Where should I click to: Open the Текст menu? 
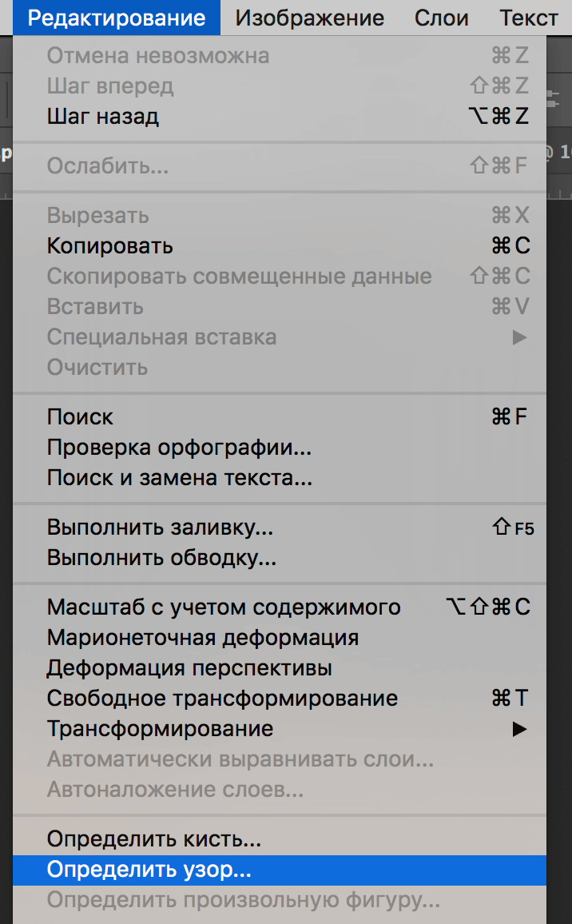(528, 18)
